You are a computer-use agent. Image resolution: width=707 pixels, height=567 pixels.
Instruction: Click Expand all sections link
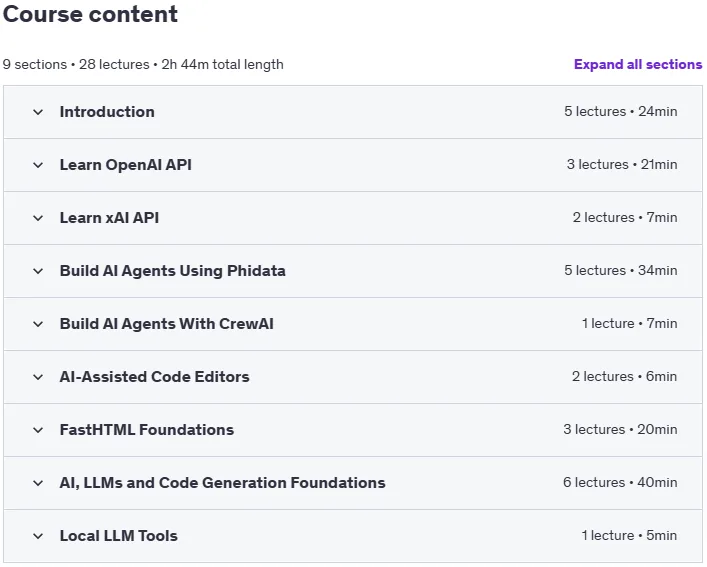[x=638, y=64]
